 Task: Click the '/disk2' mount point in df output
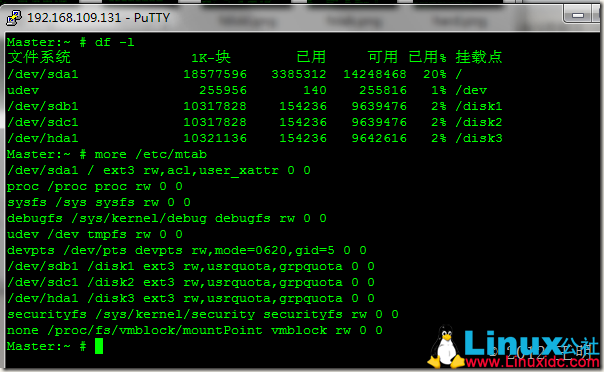click(479, 122)
